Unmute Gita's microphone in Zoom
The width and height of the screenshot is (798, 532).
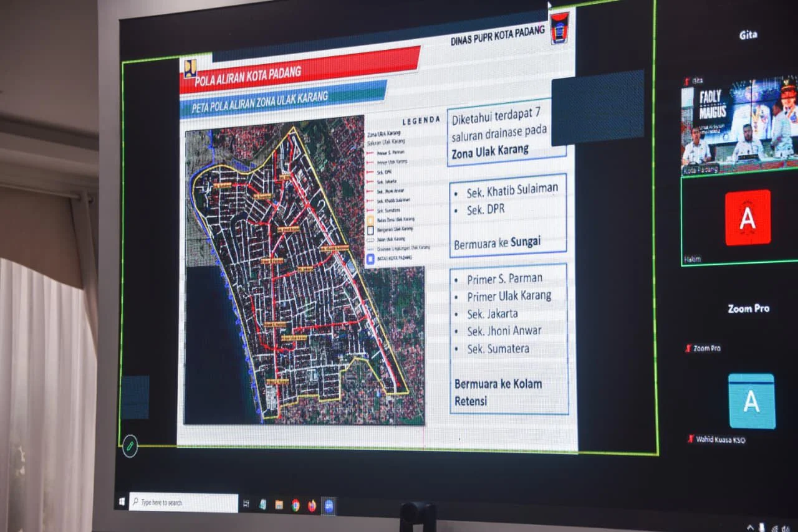686,80
